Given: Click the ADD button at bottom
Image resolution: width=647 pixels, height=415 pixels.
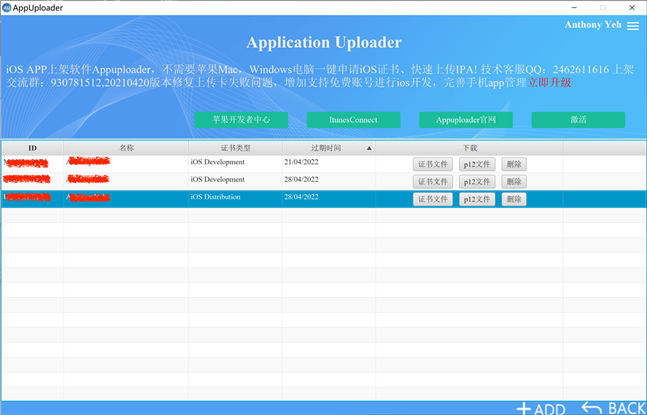Looking at the screenshot, I should pos(541,409).
